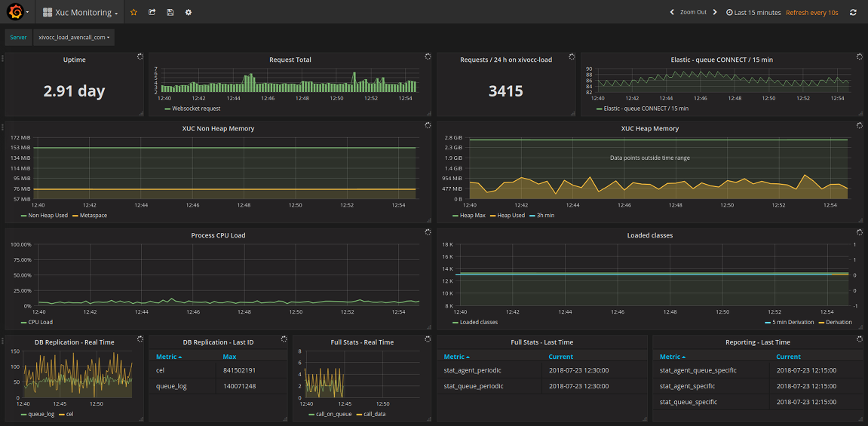Click the save dashboard icon
Viewport: 868px width, 426px height.
click(170, 12)
